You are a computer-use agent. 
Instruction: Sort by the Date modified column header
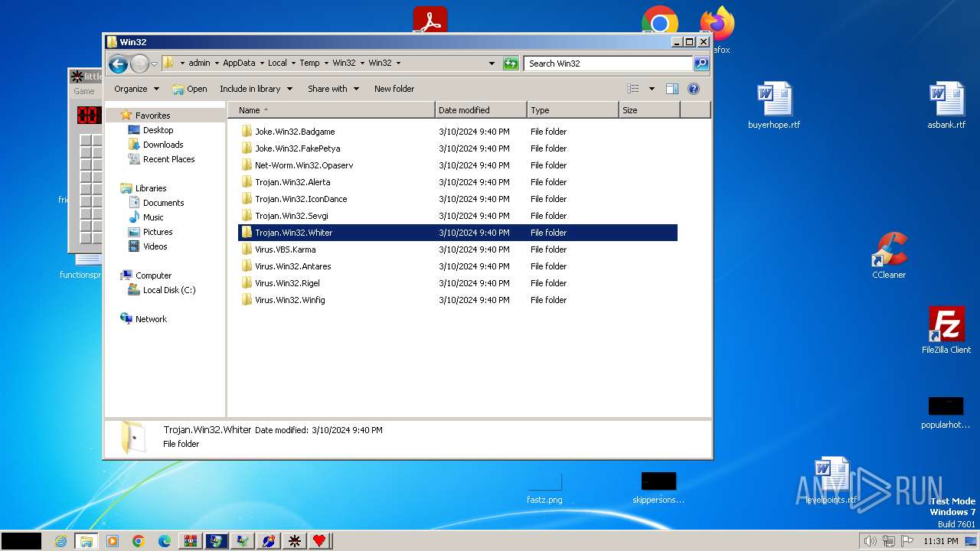point(481,110)
